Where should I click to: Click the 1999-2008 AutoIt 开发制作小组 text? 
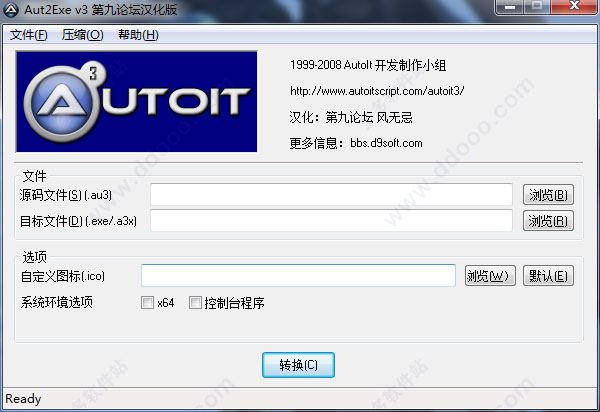368,65
